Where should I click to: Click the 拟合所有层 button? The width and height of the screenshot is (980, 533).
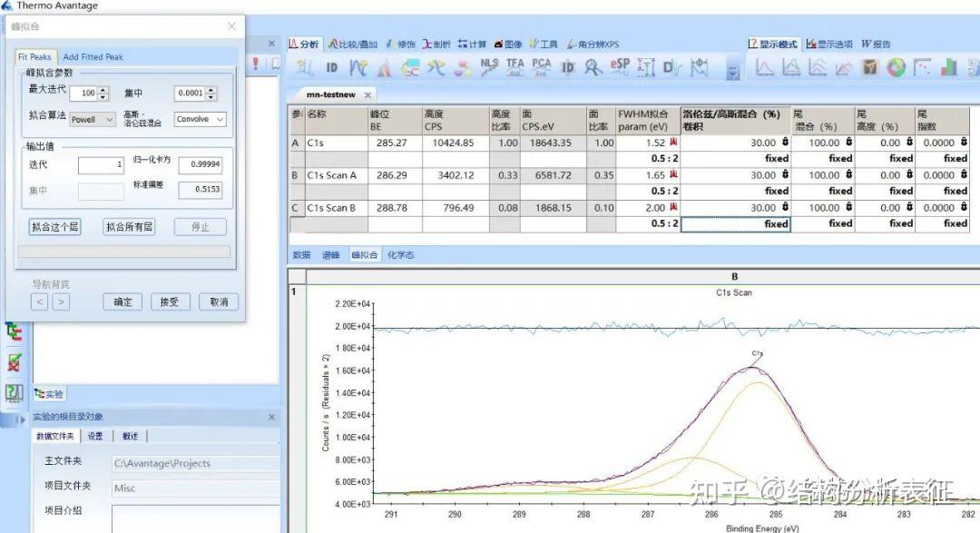129,226
